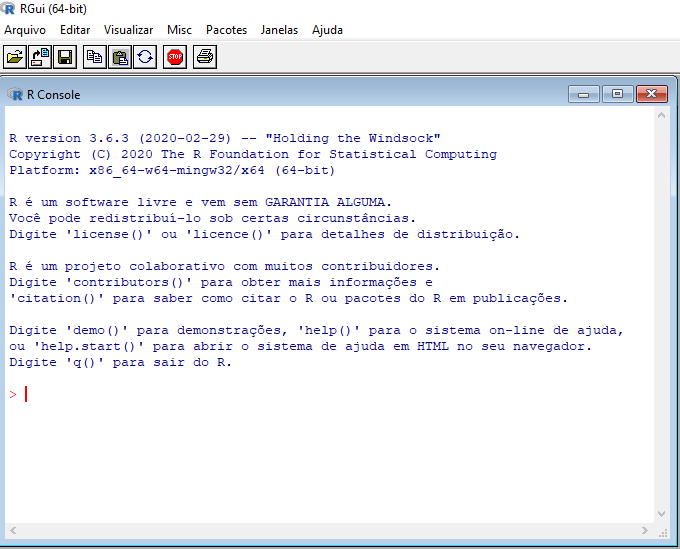Open the Ajuda help menu

point(327,30)
